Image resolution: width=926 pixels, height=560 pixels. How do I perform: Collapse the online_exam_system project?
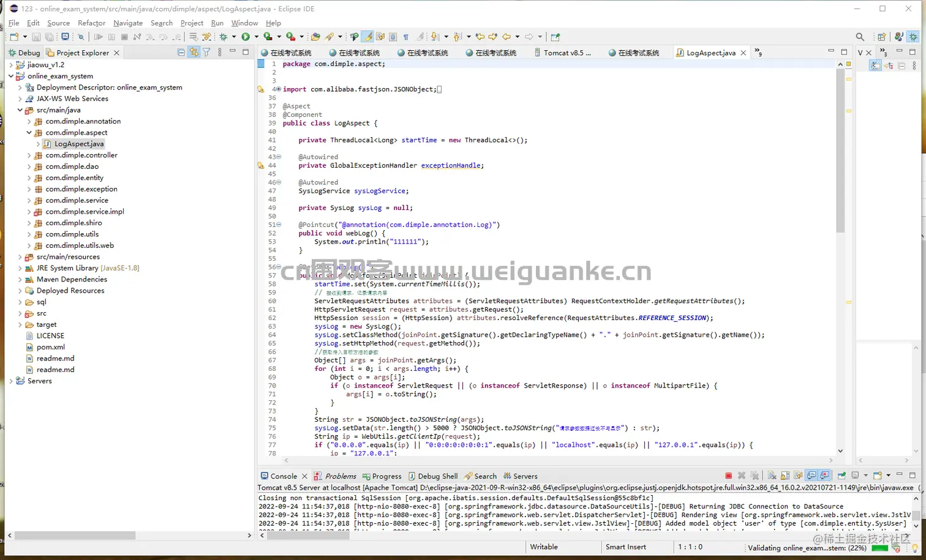click(x=11, y=76)
